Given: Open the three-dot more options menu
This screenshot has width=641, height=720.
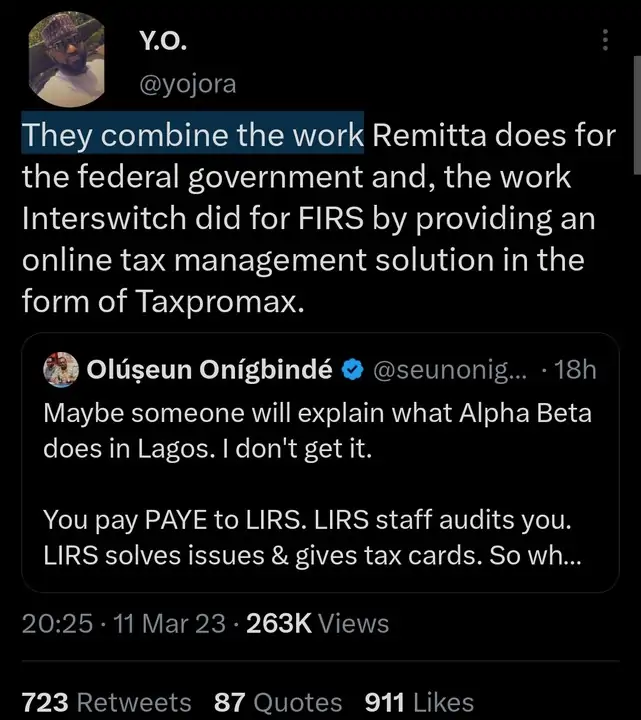Looking at the screenshot, I should coord(603,41).
